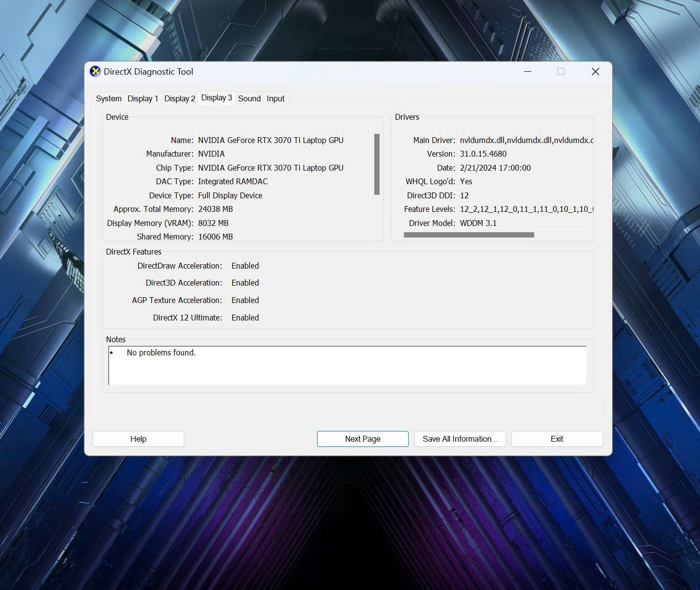Click the Name value NVIDIA GeForce RTX 3070 Ti

(270, 140)
